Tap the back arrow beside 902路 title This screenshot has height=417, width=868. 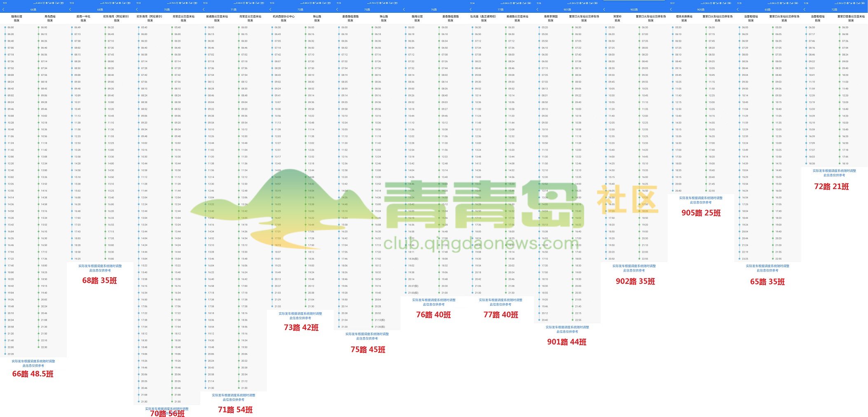pyautogui.click(x=604, y=9)
